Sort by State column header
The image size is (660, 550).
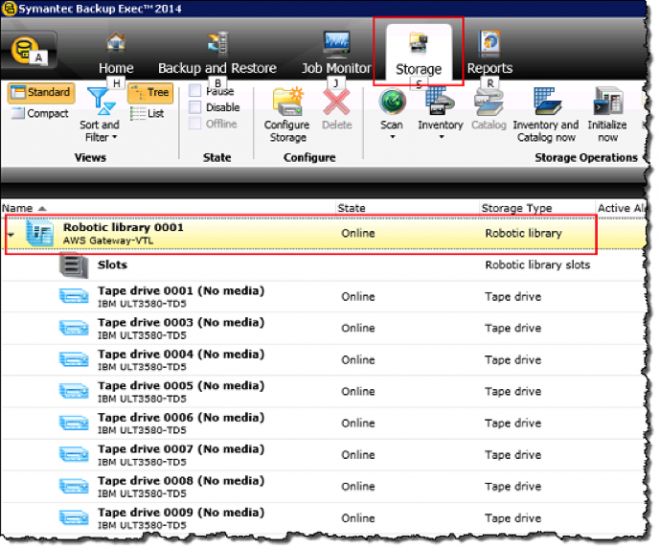tap(351, 208)
